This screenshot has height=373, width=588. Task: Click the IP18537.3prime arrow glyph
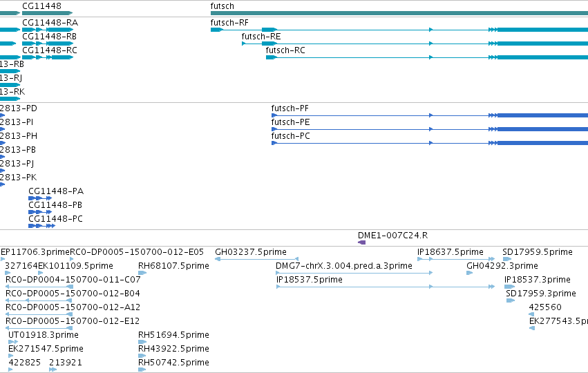click(x=509, y=287)
